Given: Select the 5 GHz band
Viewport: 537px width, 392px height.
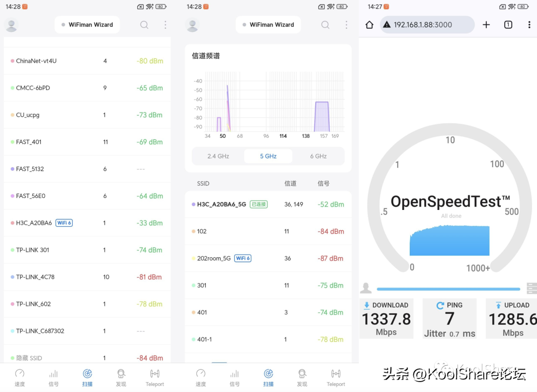Looking at the screenshot, I should pos(268,156).
